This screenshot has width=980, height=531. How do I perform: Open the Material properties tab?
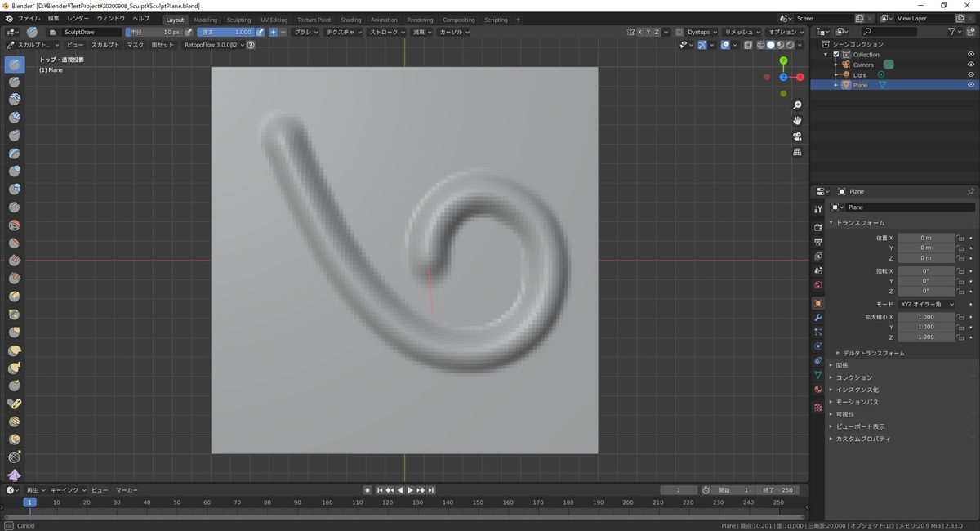(817, 390)
